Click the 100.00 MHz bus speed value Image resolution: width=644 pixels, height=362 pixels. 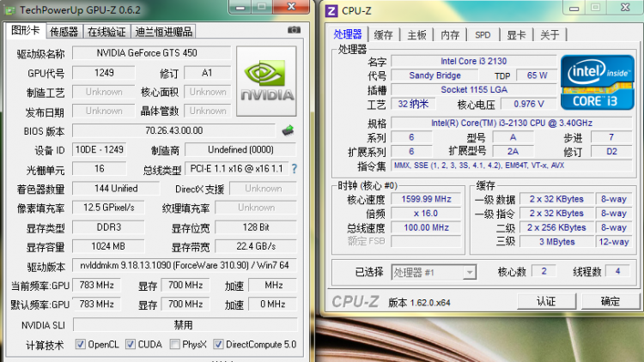coord(426,227)
